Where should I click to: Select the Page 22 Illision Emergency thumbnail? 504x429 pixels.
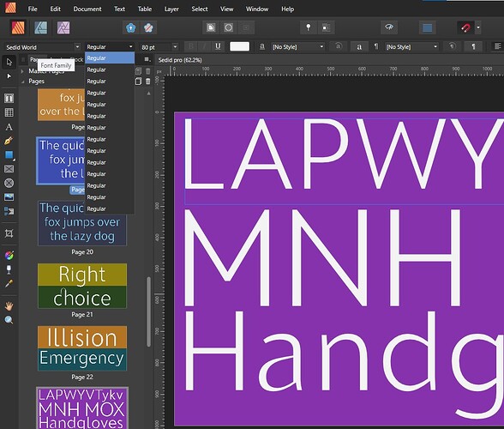coord(82,348)
